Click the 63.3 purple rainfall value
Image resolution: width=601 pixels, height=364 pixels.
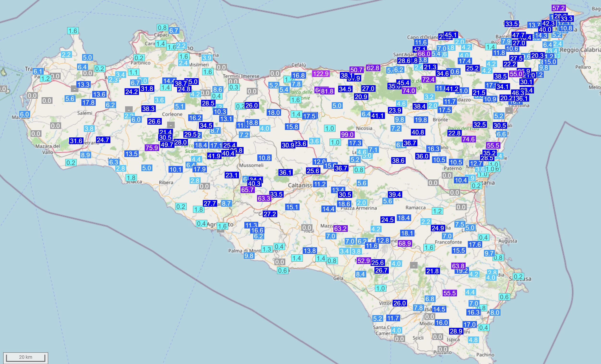[264, 199]
